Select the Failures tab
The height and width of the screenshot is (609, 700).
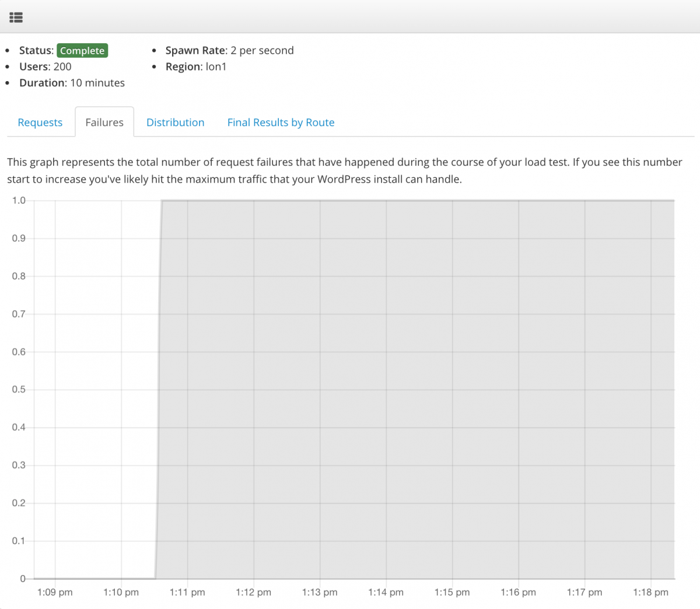click(x=104, y=123)
